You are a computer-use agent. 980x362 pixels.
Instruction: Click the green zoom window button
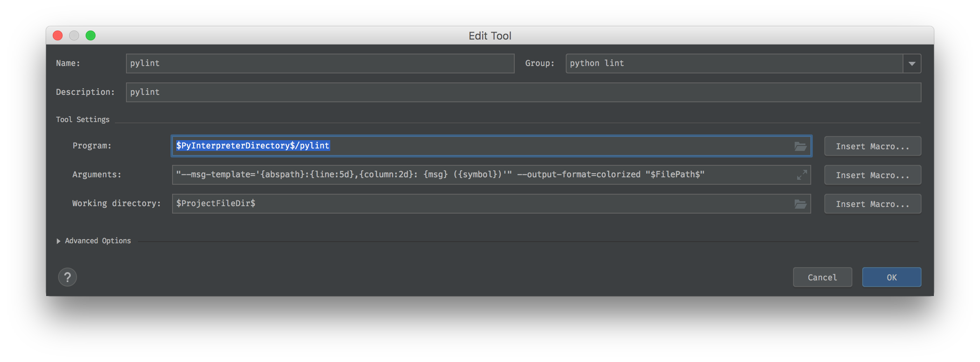(x=91, y=35)
